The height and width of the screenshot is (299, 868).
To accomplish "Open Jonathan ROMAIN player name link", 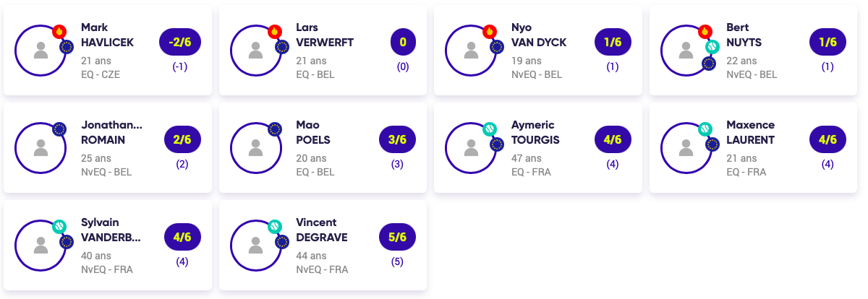I will (112, 132).
